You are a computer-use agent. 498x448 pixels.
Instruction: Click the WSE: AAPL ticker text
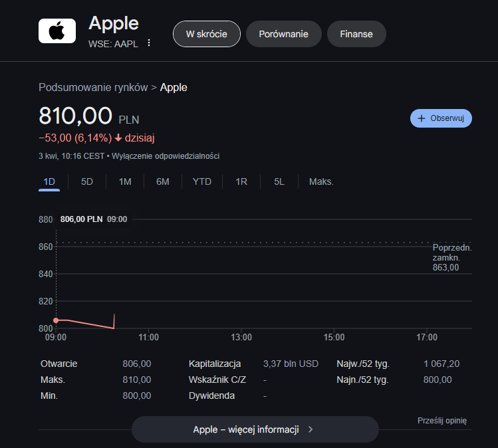(x=113, y=44)
